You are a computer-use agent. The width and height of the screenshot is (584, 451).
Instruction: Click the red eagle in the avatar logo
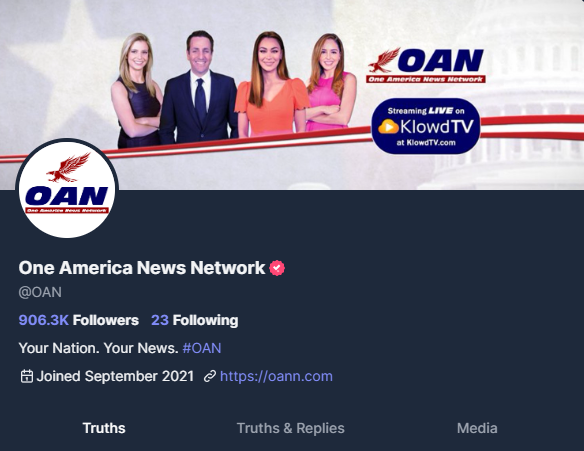click(69, 167)
